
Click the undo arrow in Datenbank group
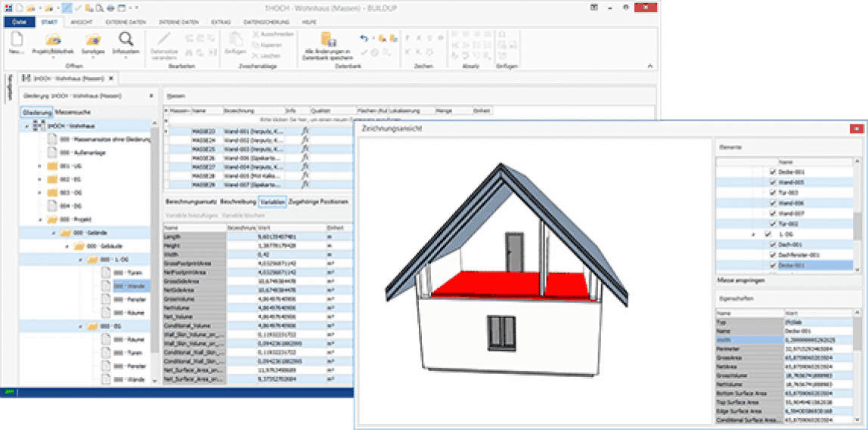pos(364,38)
